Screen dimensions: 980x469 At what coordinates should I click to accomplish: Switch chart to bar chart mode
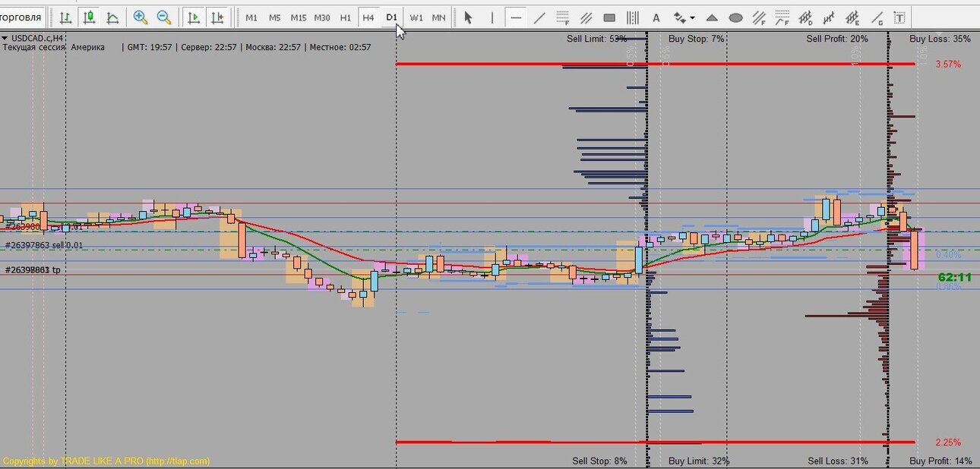point(65,17)
